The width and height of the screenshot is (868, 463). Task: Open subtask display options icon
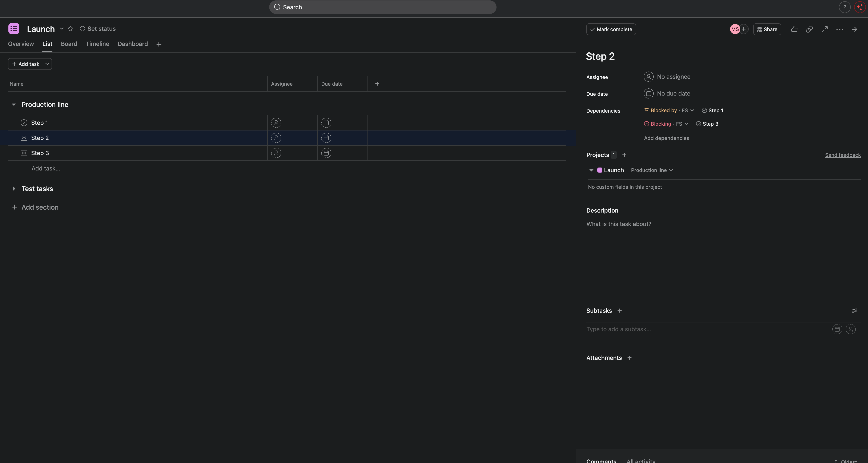coord(854,311)
